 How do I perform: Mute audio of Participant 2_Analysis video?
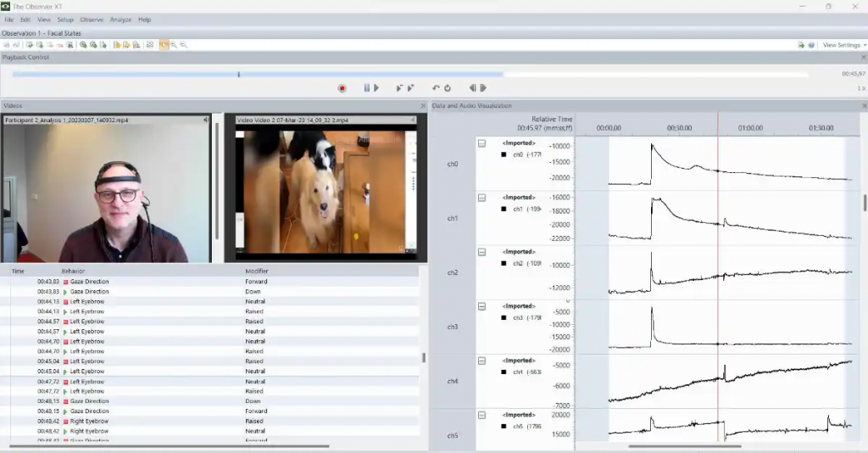[206, 120]
